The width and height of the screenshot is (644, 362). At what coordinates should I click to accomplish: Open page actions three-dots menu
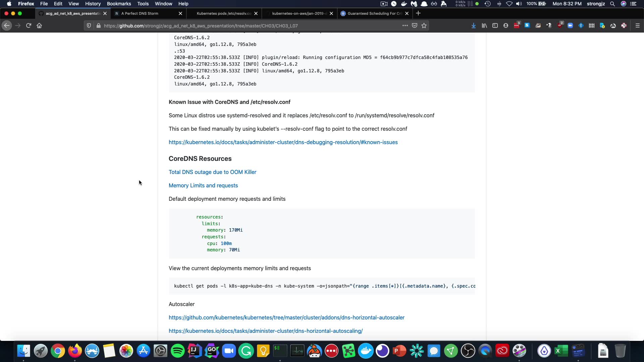[x=405, y=25]
